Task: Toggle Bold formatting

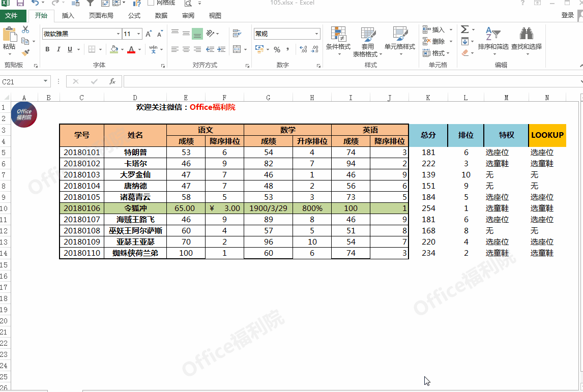Action: [47, 49]
